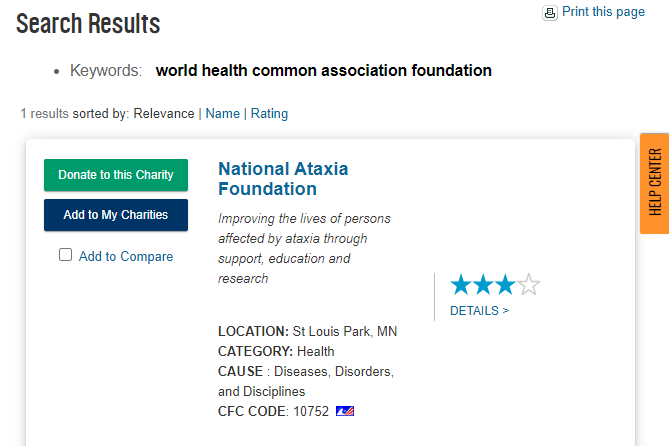Click the flag icon beside CFC code
This screenshot has height=446, width=669.
coord(345,411)
